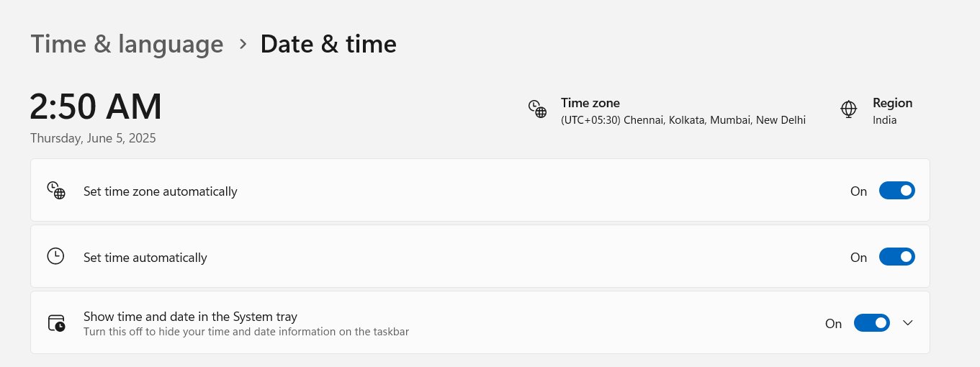This screenshot has height=367, width=980.
Task: Click the Date & time page heading
Action: (x=328, y=44)
